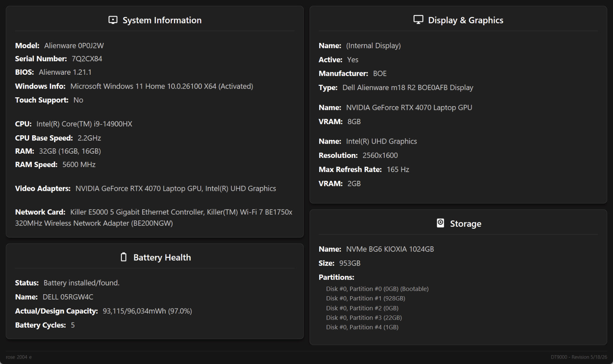613x364 pixels.
Task: Click the model value Alienware 0P0J2W
Action: point(74,46)
